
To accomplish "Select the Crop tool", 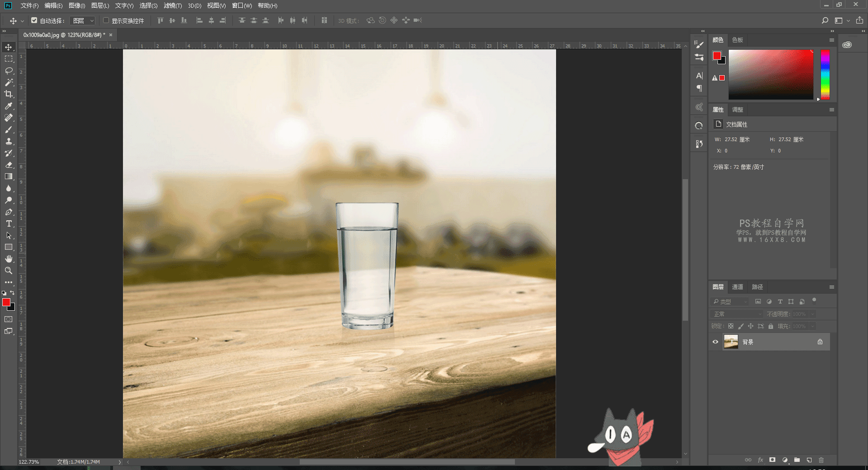I will click(9, 94).
